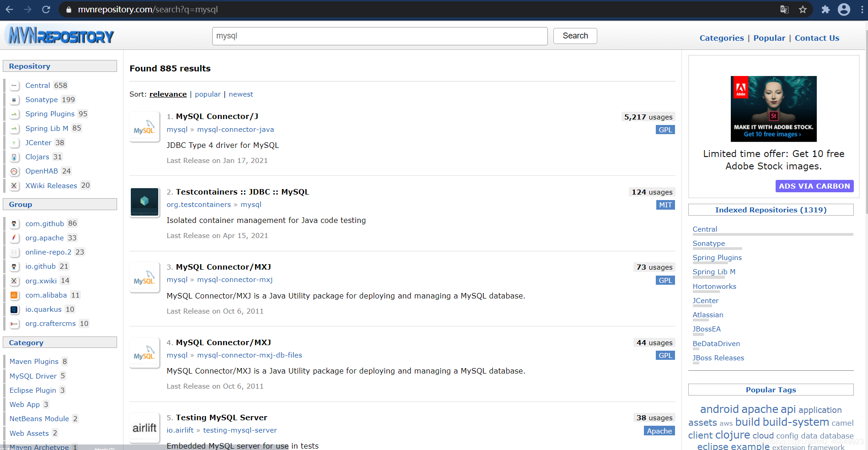This screenshot has width=868, height=450.
Task: Filter by Eclipse Plugin category
Action: point(33,390)
